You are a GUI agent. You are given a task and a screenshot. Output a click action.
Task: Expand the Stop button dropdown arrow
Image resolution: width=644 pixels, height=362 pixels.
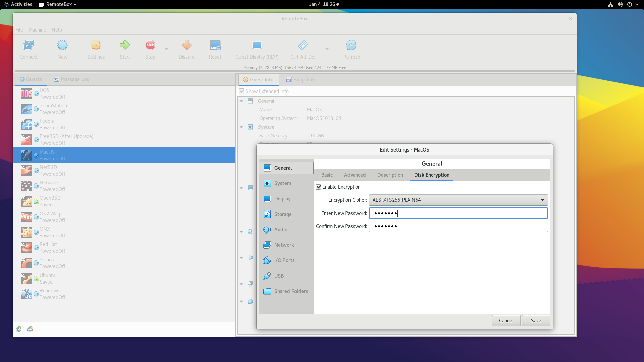[166, 49]
